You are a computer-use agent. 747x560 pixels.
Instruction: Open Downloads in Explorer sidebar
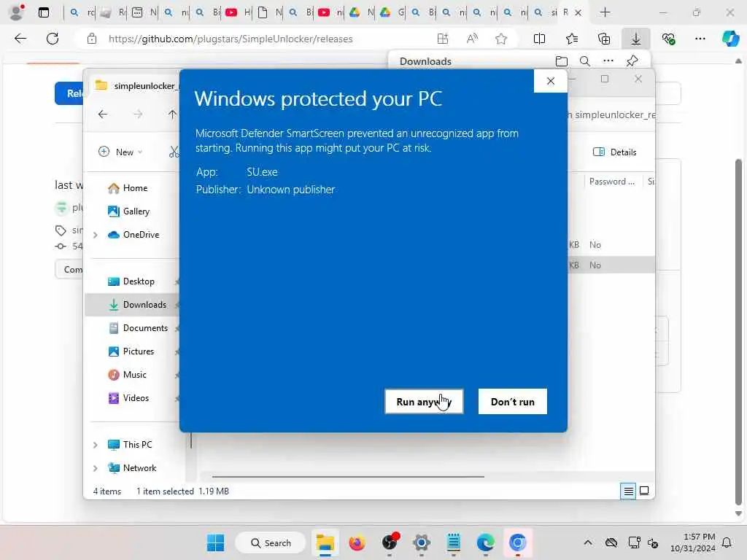137,305
